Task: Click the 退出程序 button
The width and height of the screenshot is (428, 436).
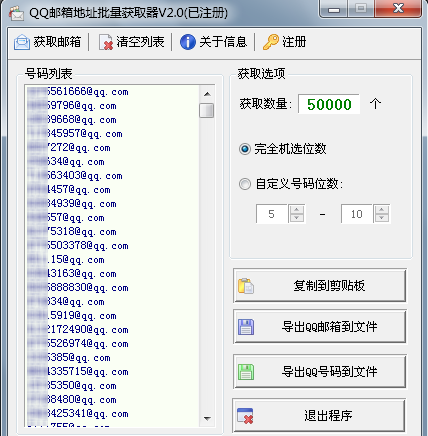Action: (x=319, y=415)
